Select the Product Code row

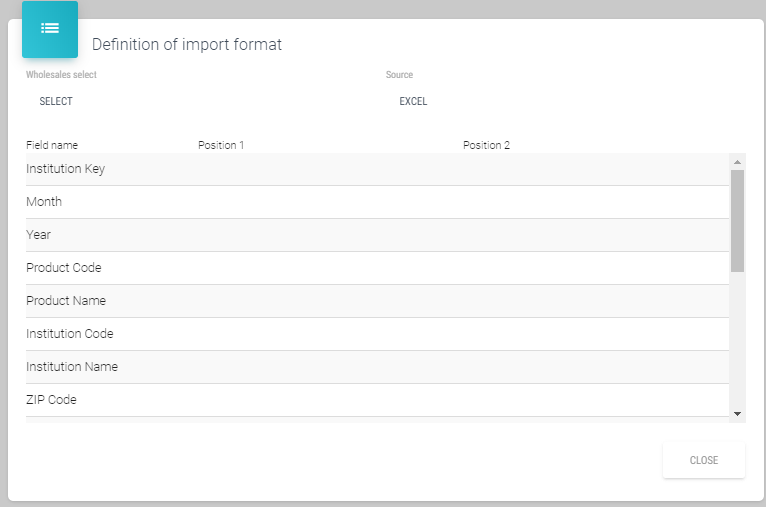(x=64, y=268)
